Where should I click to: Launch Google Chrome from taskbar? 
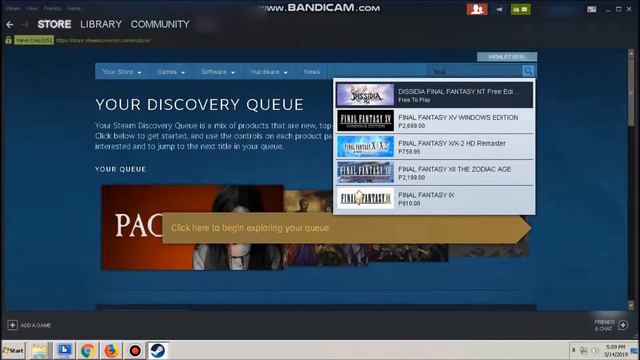tap(88, 350)
